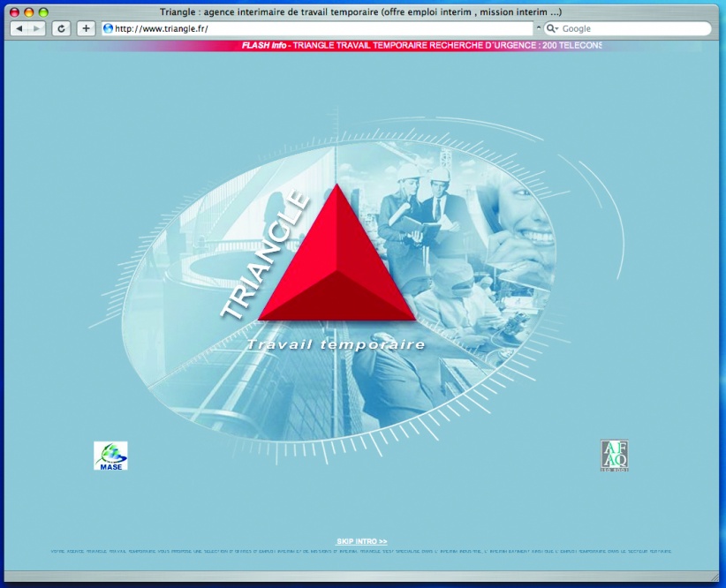Click the AFAQ certification logo
This screenshot has height=588, width=726.
point(615,456)
